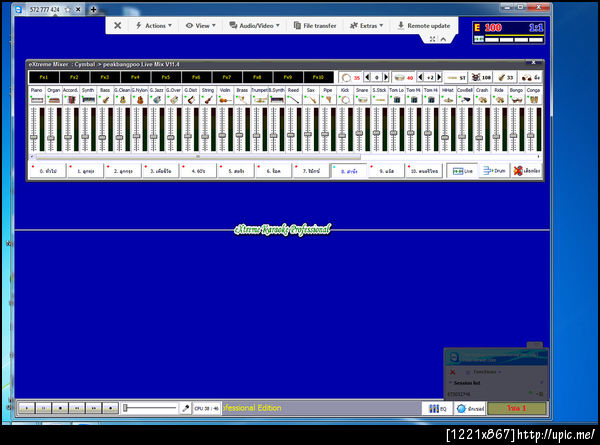The image size is (600, 445).
Task: Select the G.Over guitar icon
Action: (174, 100)
